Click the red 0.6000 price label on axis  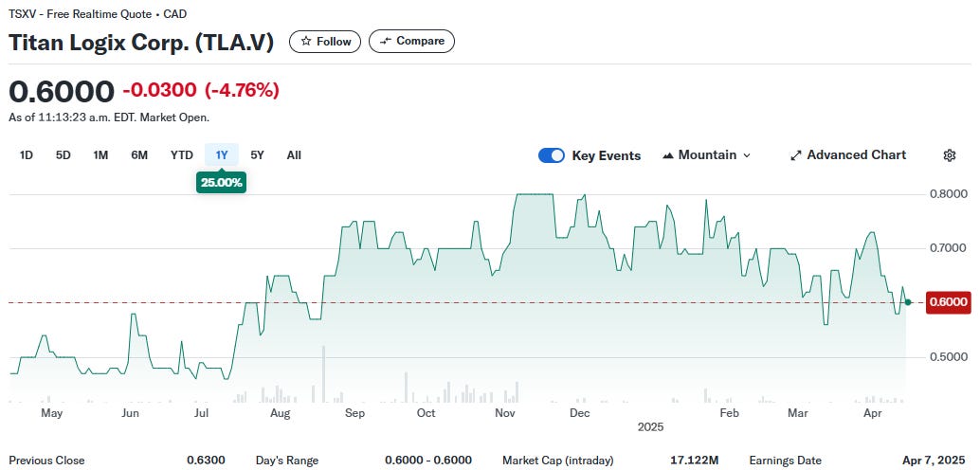click(948, 302)
